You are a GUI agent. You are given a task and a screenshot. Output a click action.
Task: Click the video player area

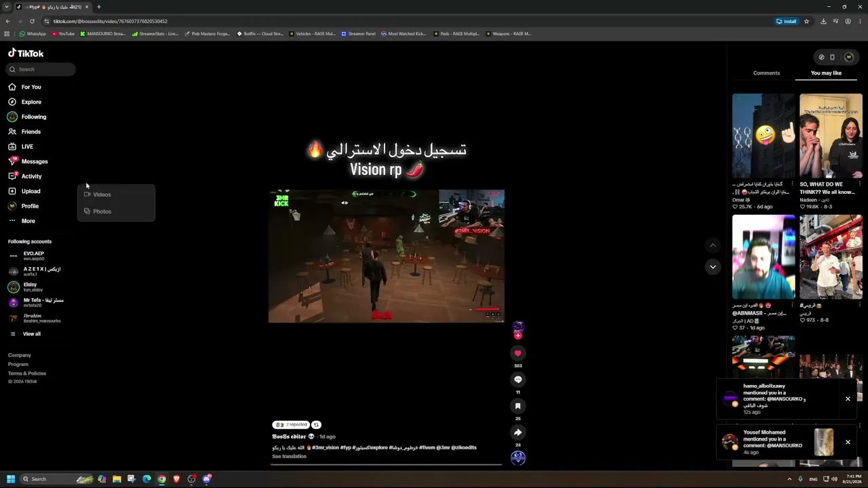tap(387, 256)
